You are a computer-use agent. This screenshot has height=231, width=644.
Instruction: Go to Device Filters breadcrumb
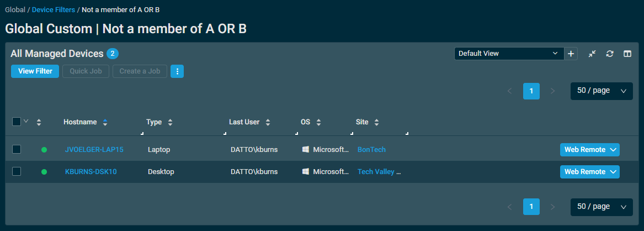point(54,9)
